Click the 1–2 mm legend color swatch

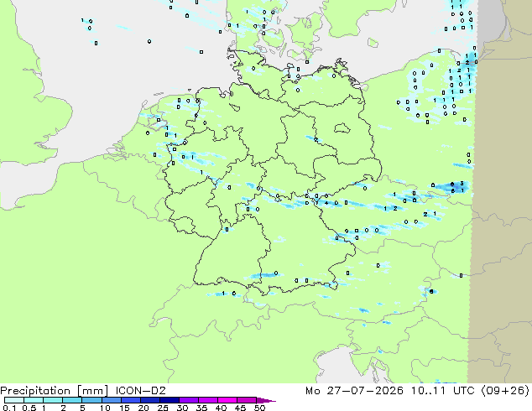pos(53,400)
